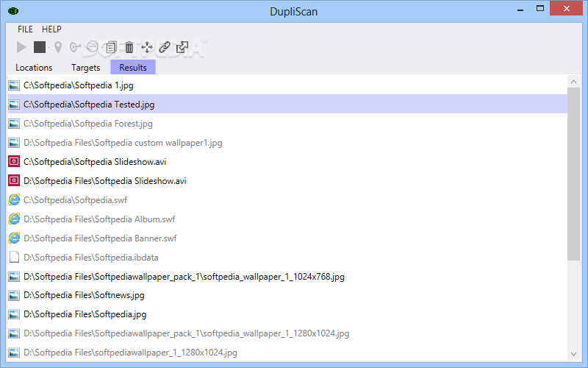
Task: Select Softpedia.ibdata row
Action: click(287, 257)
